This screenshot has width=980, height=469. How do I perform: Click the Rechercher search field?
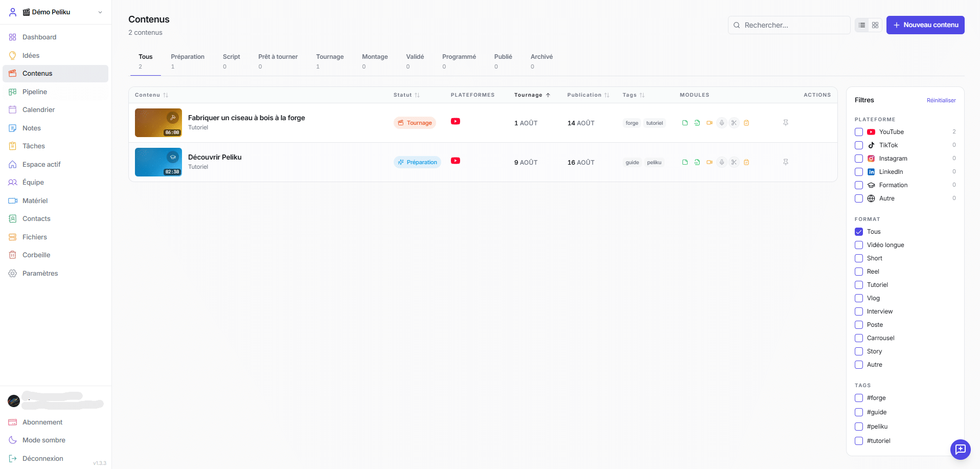click(789, 25)
